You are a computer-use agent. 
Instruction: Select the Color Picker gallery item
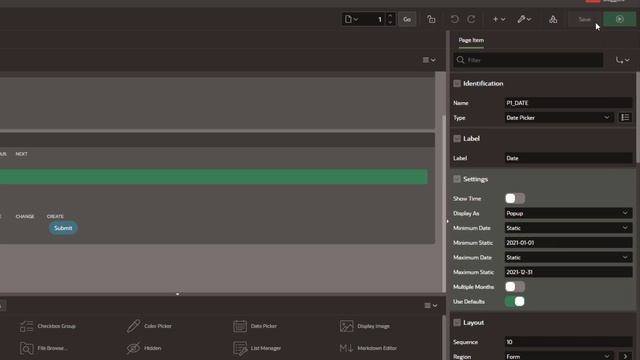click(x=149, y=326)
